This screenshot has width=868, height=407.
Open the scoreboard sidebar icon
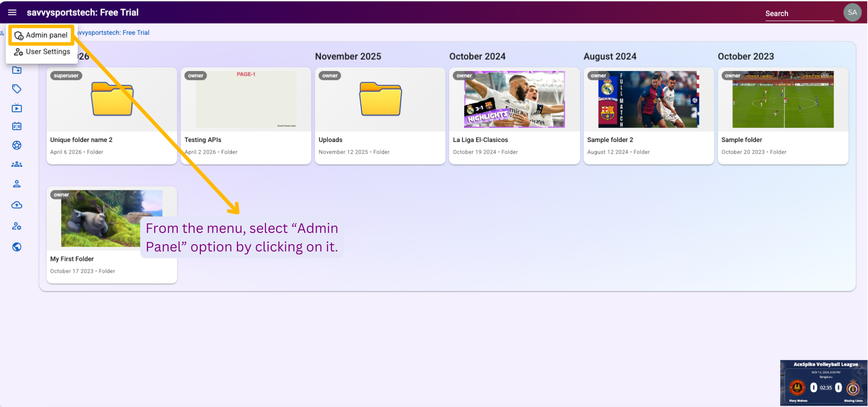[x=17, y=127]
